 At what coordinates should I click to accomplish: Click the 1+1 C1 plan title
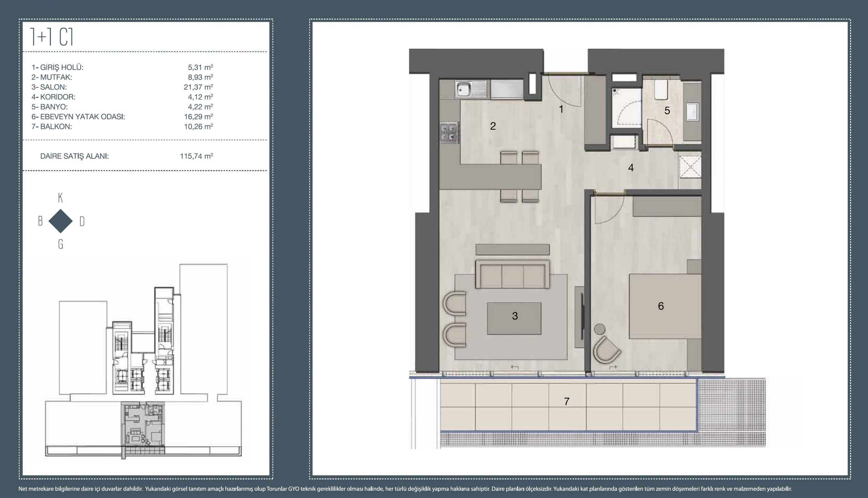coord(52,37)
